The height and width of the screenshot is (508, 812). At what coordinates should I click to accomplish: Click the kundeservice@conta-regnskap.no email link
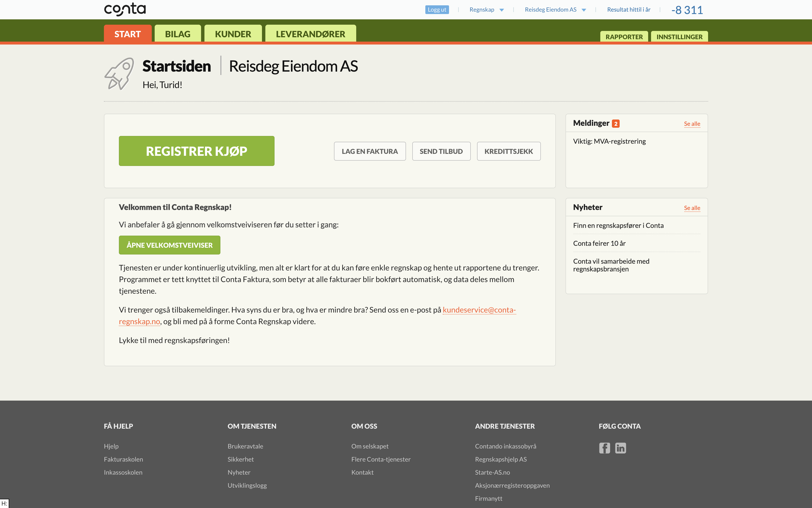[479, 310]
